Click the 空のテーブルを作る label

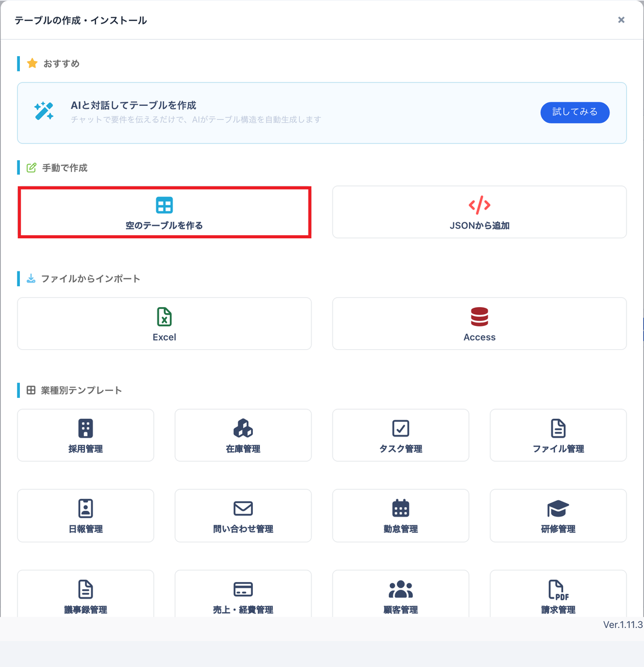(165, 225)
